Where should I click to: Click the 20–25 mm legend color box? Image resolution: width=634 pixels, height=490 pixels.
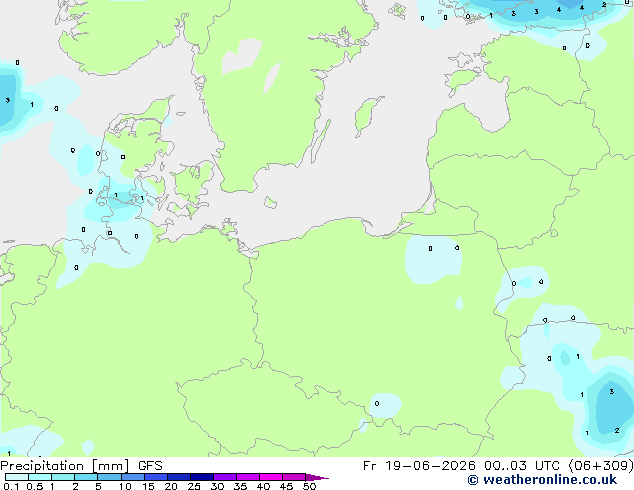coord(178,477)
